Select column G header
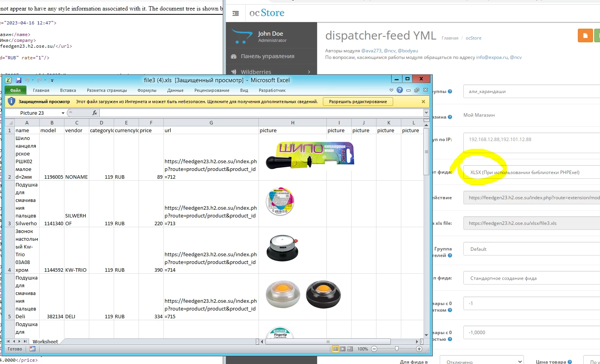This screenshot has width=600, height=364. (211, 123)
